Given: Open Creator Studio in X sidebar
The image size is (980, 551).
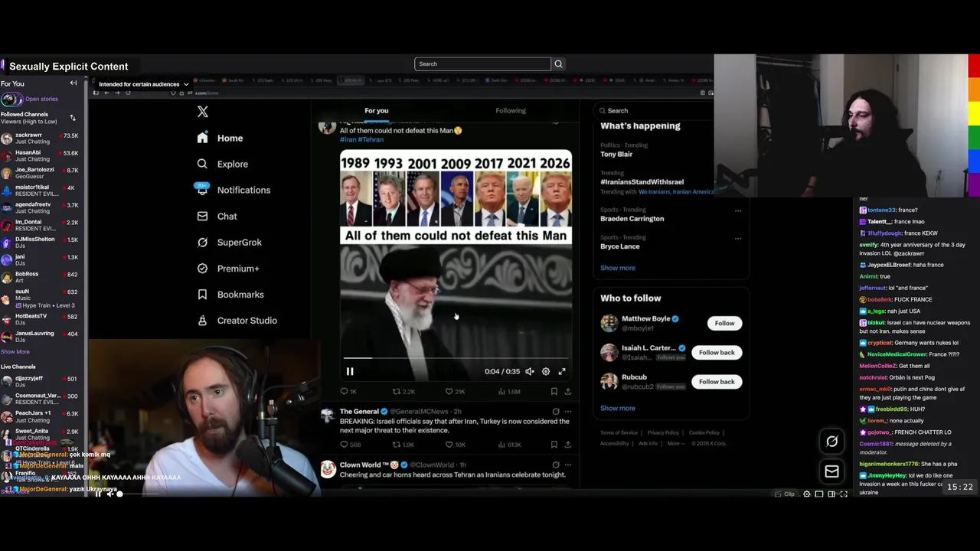Looking at the screenshot, I should [x=237, y=321].
